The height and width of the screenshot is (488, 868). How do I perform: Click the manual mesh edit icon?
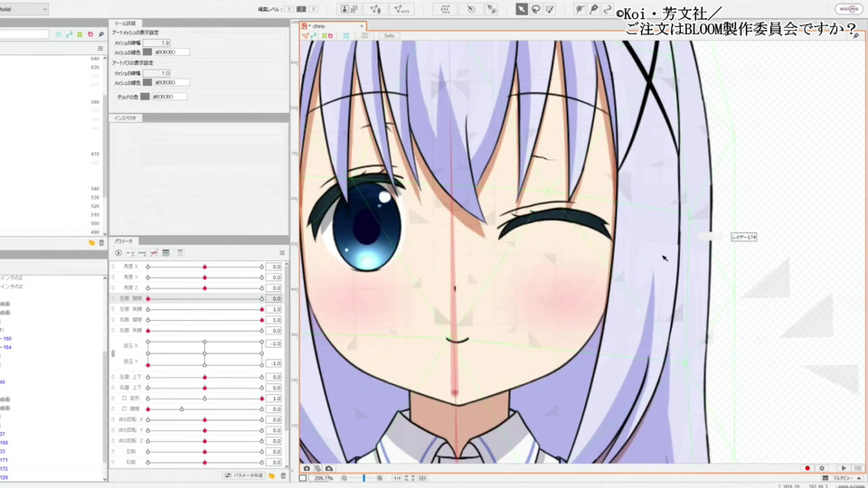point(375,9)
